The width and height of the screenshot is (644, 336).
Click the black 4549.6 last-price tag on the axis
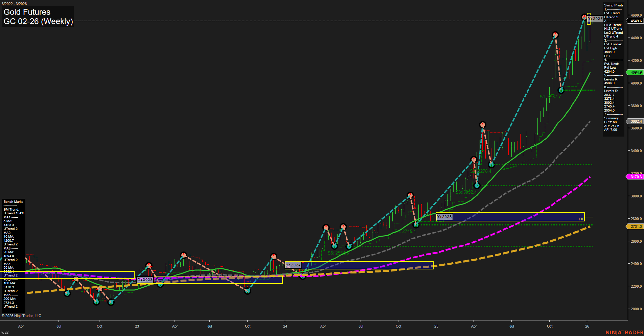[635, 21]
